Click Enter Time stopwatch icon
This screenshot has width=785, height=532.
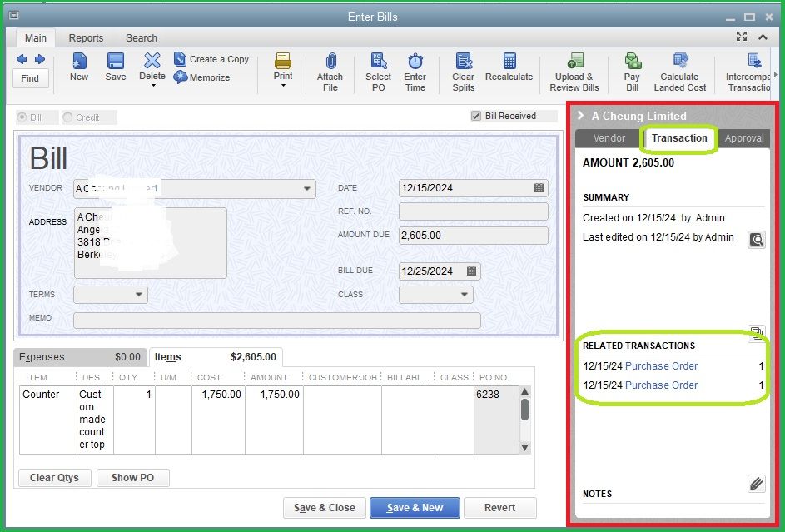click(415, 61)
